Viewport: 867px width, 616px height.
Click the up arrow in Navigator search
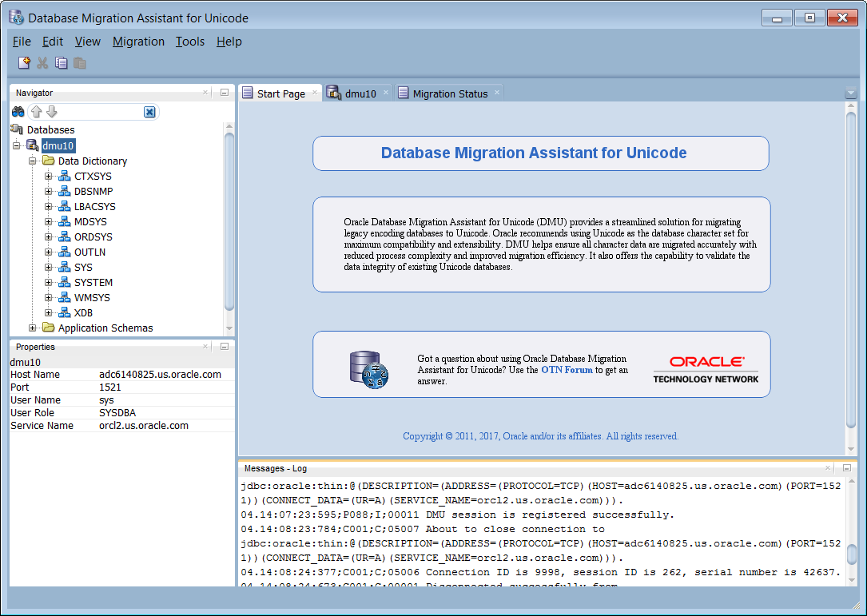(37, 113)
